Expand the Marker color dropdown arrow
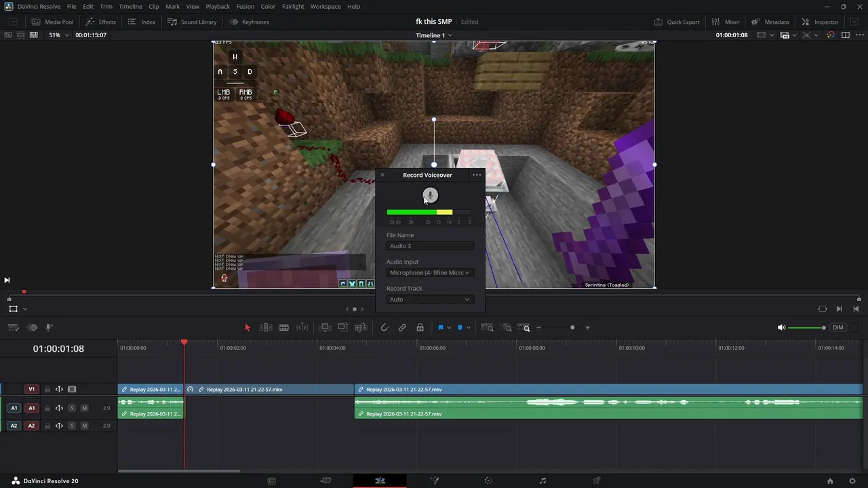This screenshot has width=868, height=488. [x=468, y=328]
